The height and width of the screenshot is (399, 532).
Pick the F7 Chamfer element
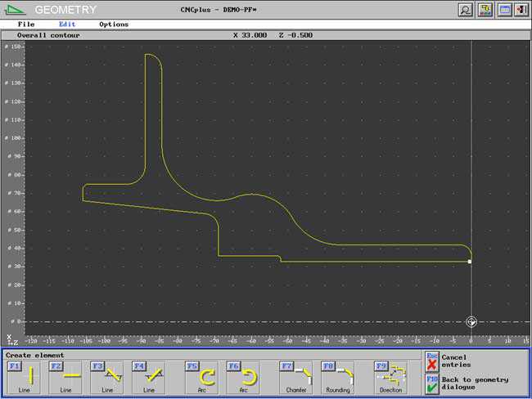296,377
